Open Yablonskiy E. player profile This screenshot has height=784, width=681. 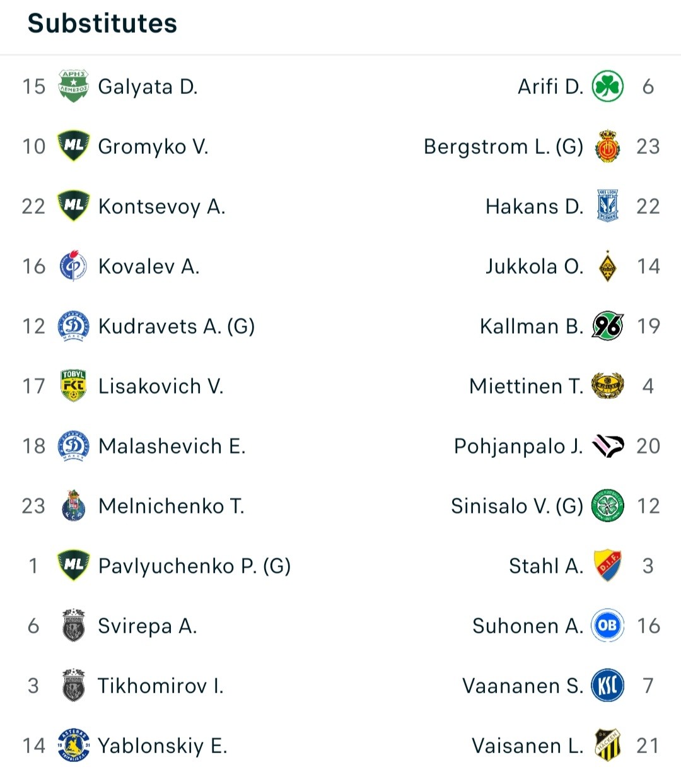pos(162,746)
